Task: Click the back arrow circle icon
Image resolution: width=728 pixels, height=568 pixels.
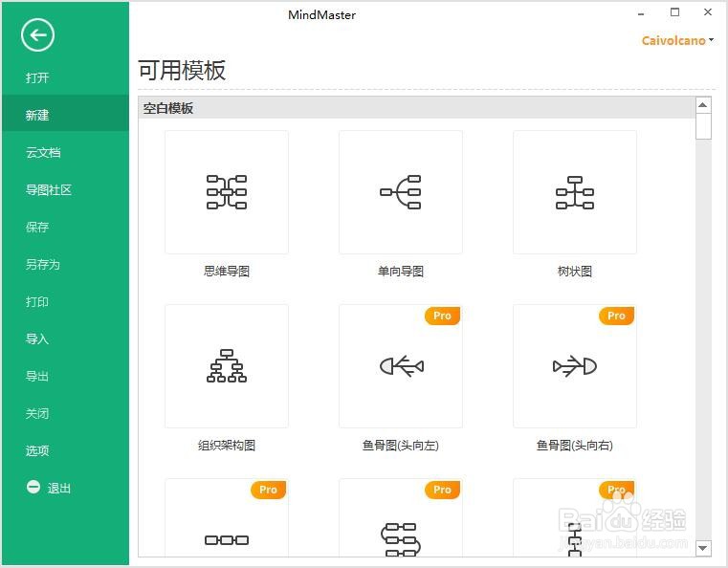Action: click(37, 34)
